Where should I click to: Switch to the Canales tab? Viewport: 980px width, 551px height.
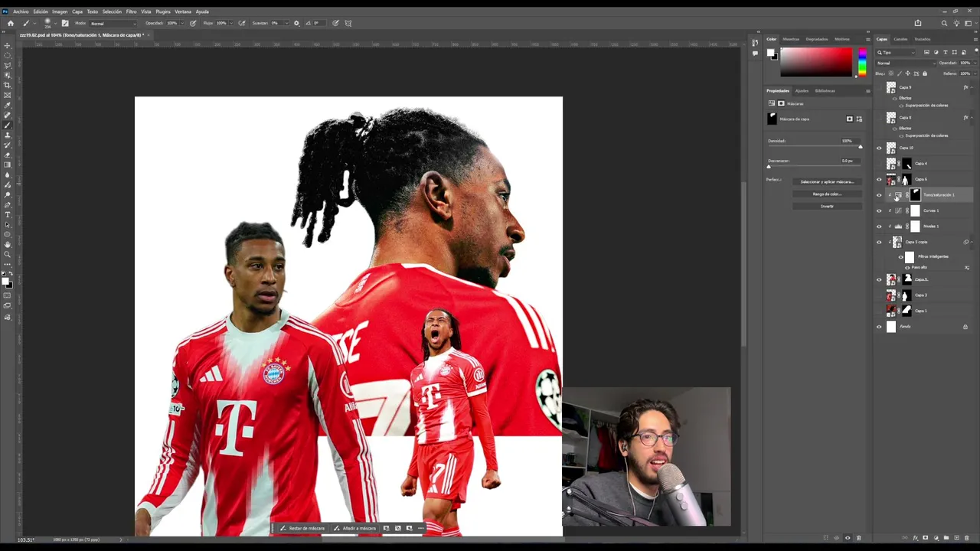tap(900, 39)
